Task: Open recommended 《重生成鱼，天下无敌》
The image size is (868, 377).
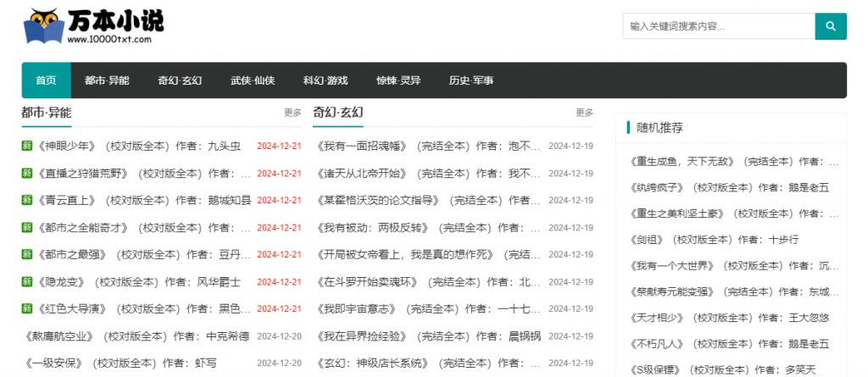Action: (733, 161)
